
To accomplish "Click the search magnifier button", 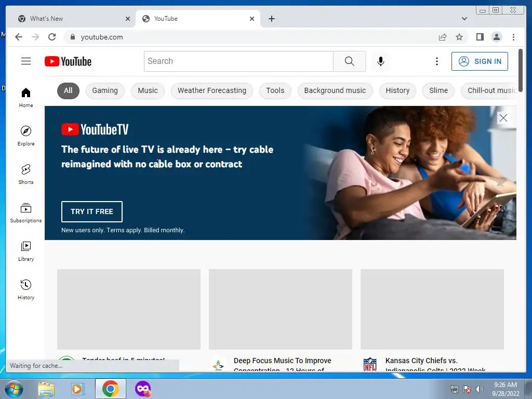I will [x=350, y=61].
